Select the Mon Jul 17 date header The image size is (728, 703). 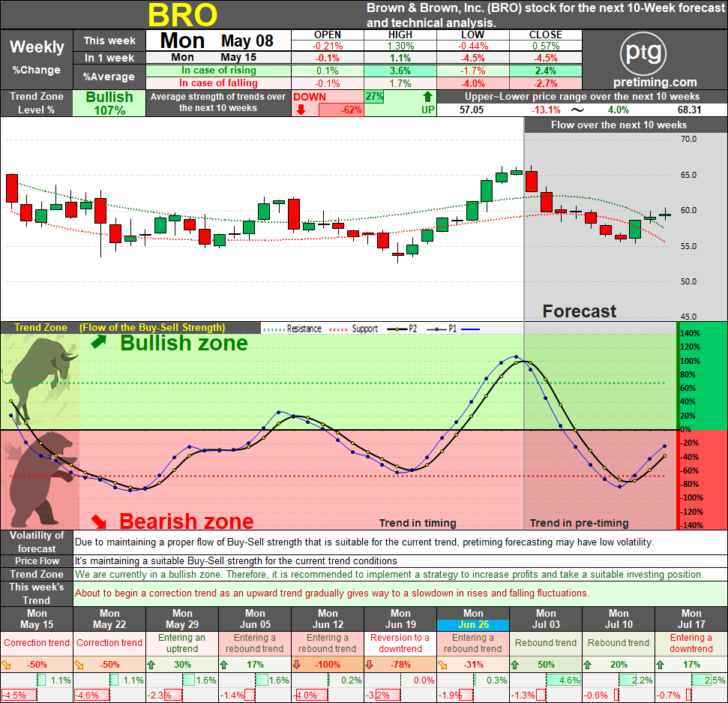click(x=691, y=619)
